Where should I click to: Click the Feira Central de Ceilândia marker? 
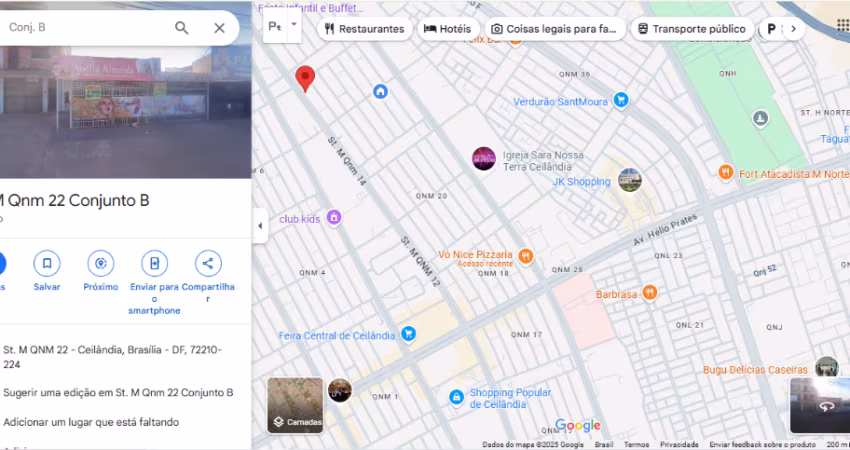[x=408, y=334]
